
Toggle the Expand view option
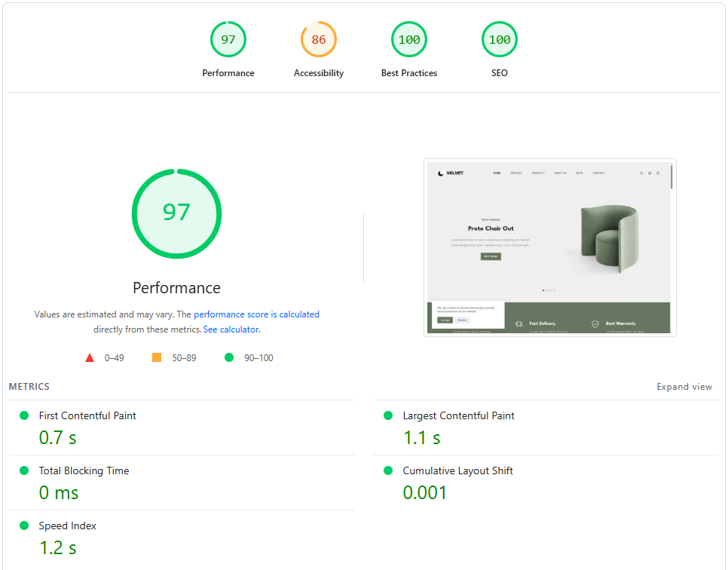pyautogui.click(x=684, y=387)
